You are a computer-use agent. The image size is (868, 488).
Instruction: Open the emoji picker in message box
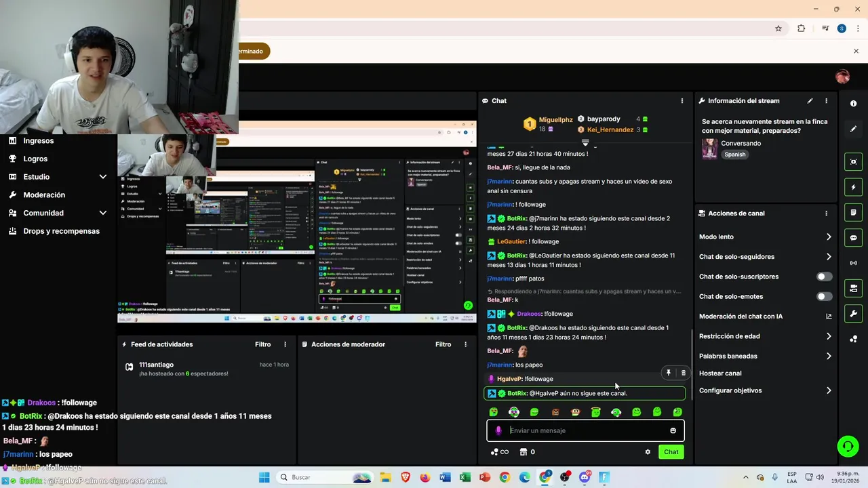pyautogui.click(x=673, y=430)
